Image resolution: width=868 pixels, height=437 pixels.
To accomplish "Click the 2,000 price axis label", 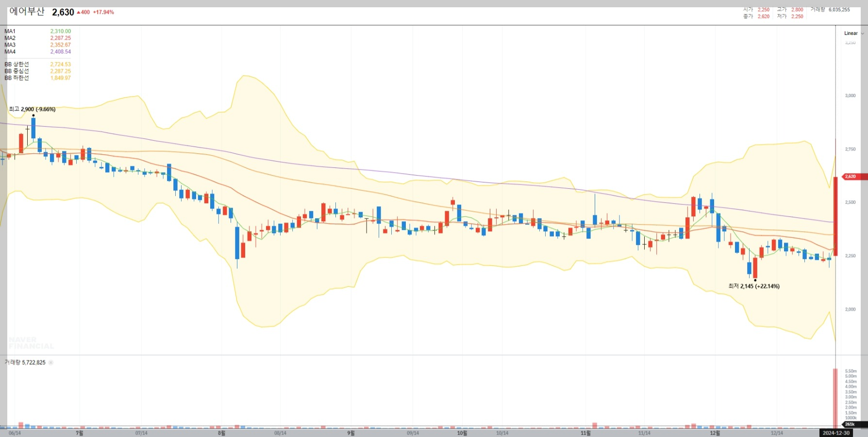I will tap(850, 309).
